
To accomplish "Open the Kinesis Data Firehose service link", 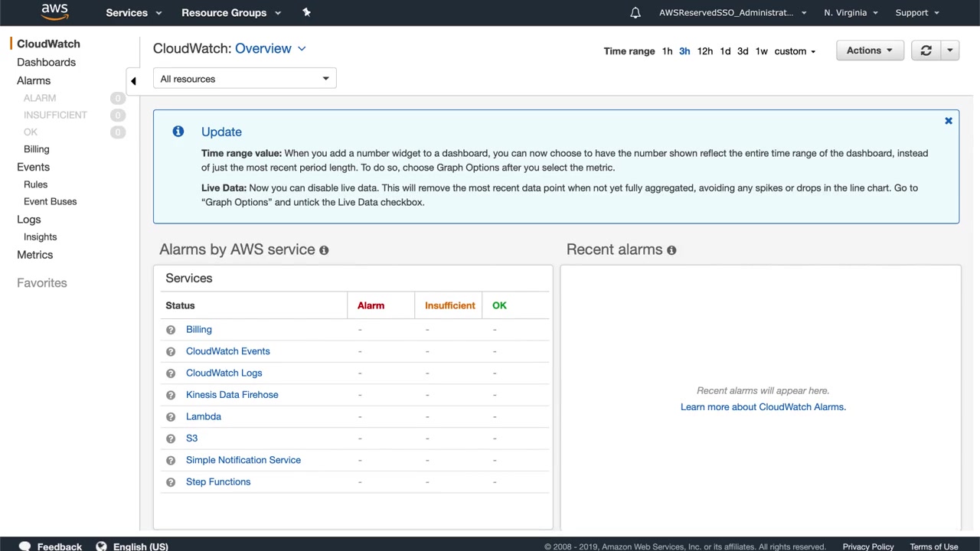I will click(232, 395).
